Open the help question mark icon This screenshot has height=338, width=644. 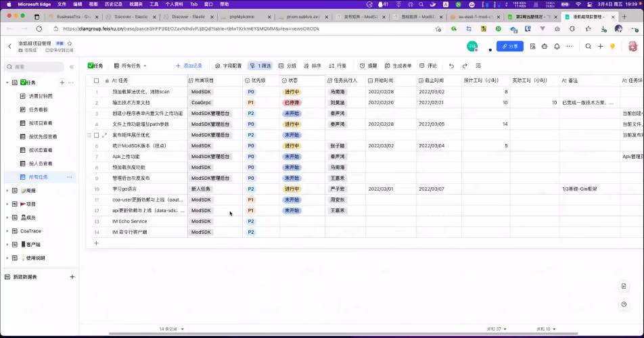coord(624,304)
